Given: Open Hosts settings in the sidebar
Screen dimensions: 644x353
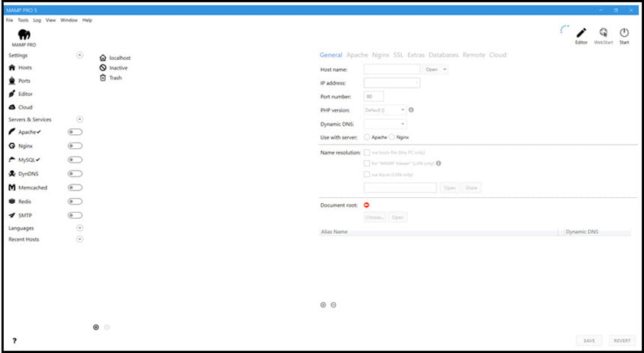Looking at the screenshot, I should (x=24, y=67).
